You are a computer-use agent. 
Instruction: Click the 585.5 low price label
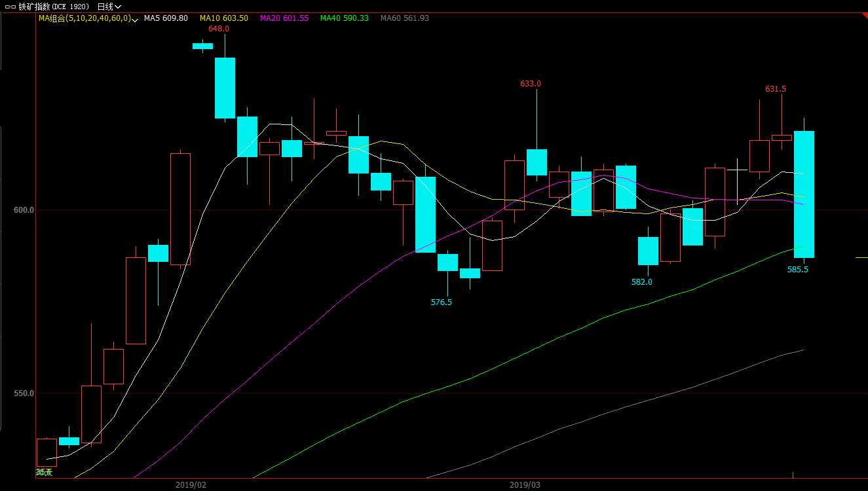point(798,270)
